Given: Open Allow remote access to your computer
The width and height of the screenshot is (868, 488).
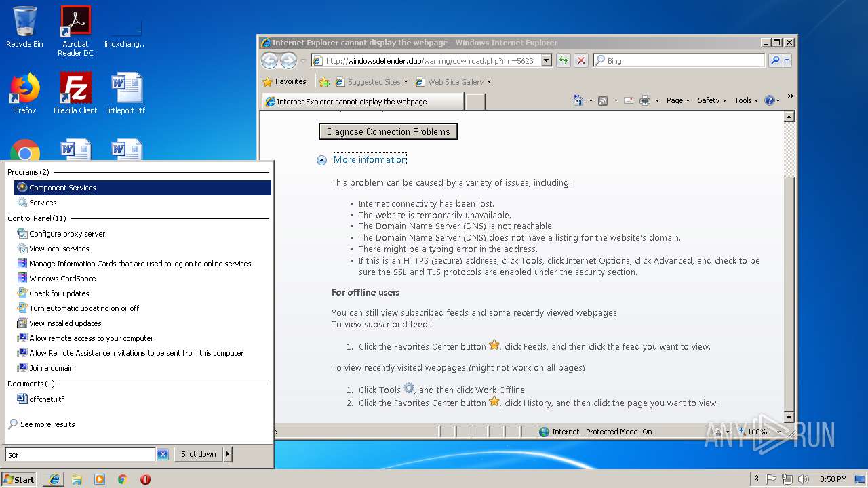Looking at the screenshot, I should tap(142, 338).
